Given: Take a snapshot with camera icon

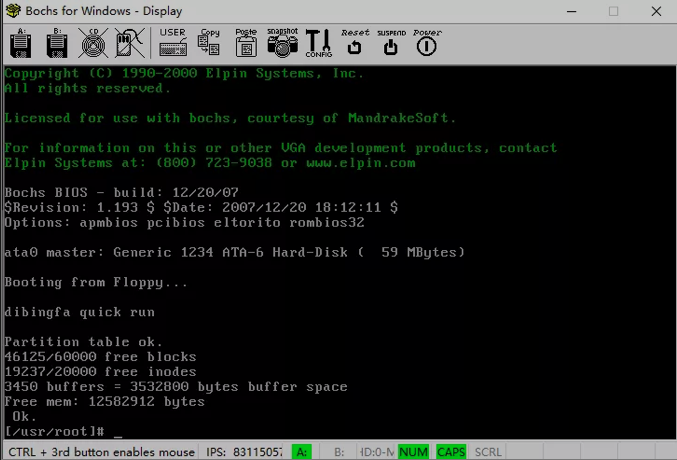Looking at the screenshot, I should click(282, 42).
